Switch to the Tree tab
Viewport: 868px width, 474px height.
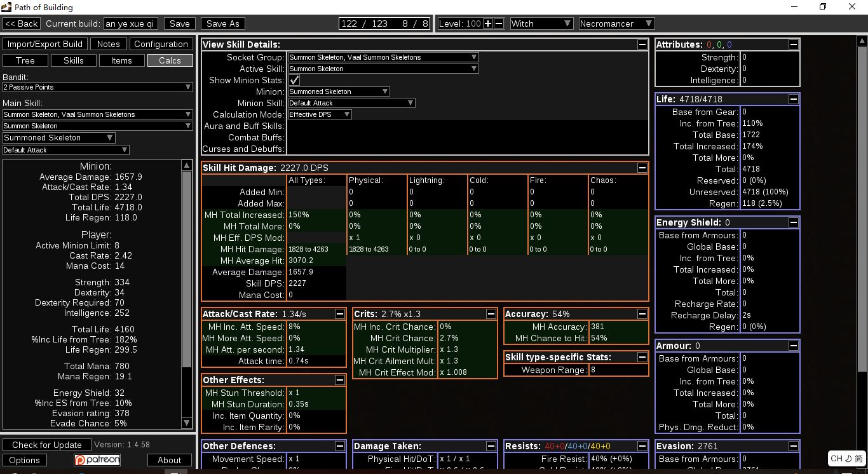click(x=25, y=60)
